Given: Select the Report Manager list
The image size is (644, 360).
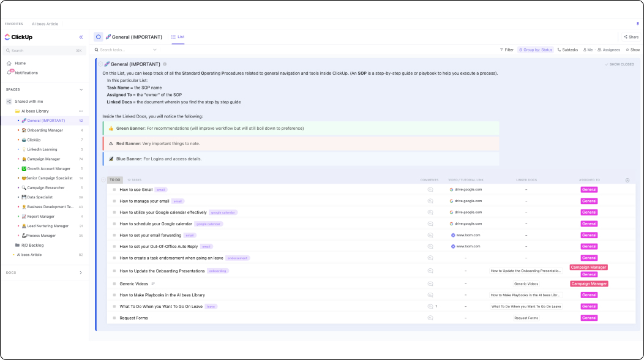Looking at the screenshot, I should click(40, 217).
